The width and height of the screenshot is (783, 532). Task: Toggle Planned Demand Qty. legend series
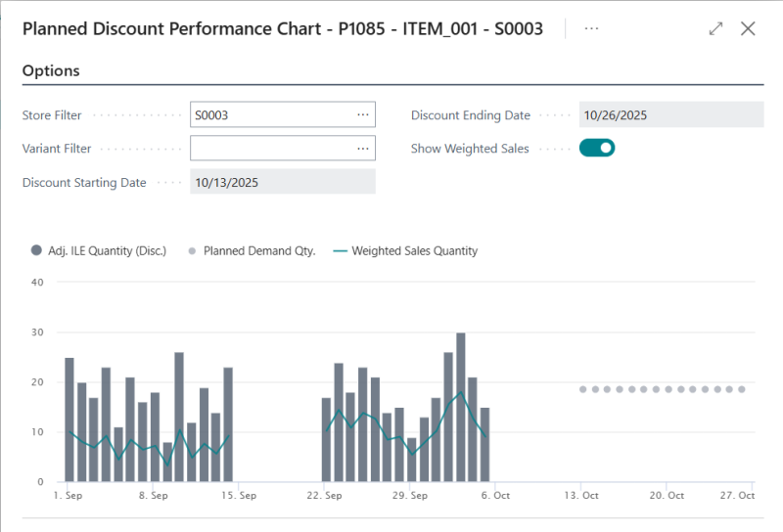(x=259, y=250)
